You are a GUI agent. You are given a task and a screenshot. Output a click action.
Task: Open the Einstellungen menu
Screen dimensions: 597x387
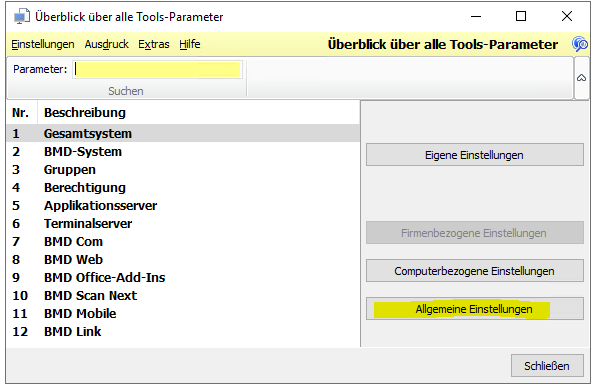click(x=43, y=44)
